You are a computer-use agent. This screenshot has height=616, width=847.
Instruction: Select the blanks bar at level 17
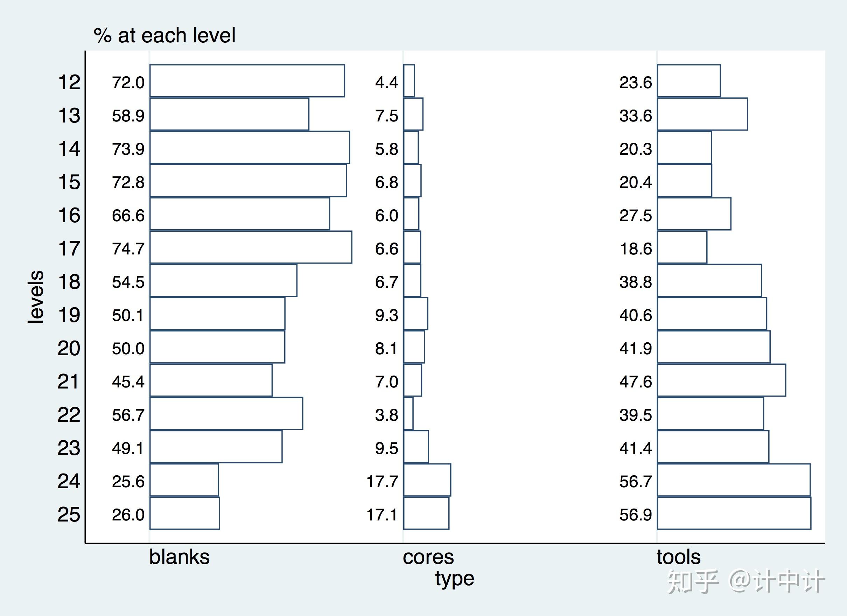coord(251,247)
